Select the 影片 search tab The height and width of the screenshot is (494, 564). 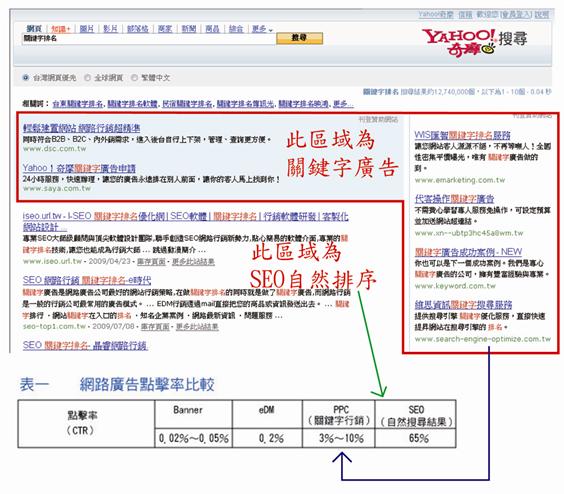pyautogui.click(x=110, y=28)
